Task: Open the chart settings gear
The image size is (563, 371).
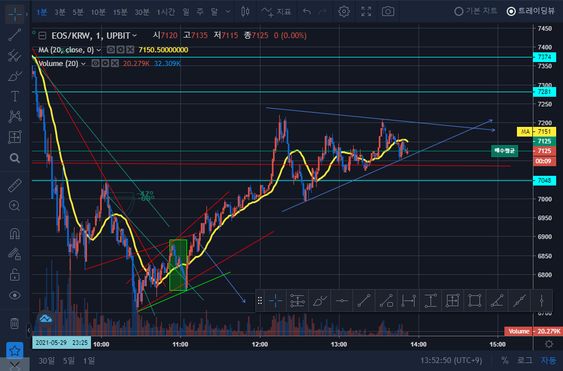Action: tap(344, 11)
